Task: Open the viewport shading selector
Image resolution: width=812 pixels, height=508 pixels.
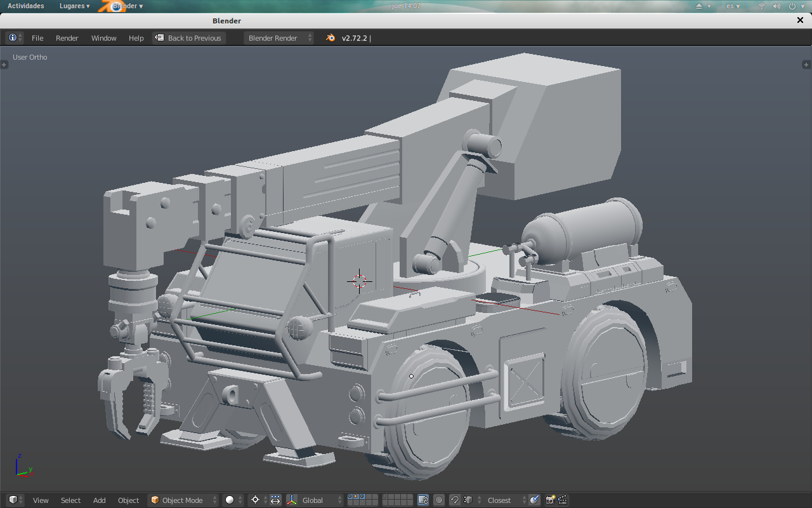Action: click(x=233, y=500)
